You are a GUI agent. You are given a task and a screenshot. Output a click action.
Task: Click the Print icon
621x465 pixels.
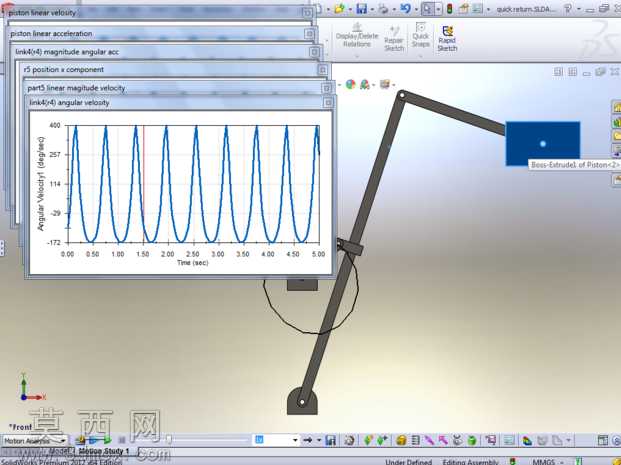coord(383,8)
